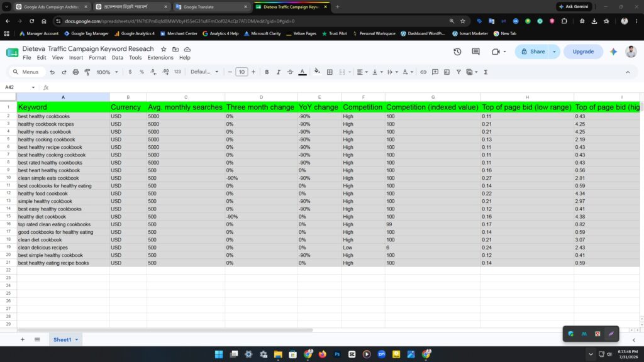Viewport: 644px width, 362px height.
Task: Increase font size plus button
Action: 253,72
